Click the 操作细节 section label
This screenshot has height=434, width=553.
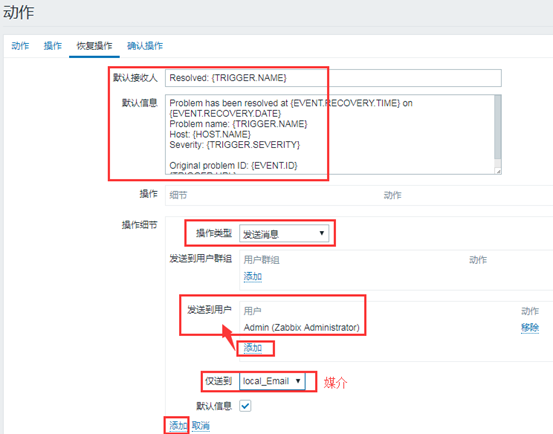click(139, 225)
